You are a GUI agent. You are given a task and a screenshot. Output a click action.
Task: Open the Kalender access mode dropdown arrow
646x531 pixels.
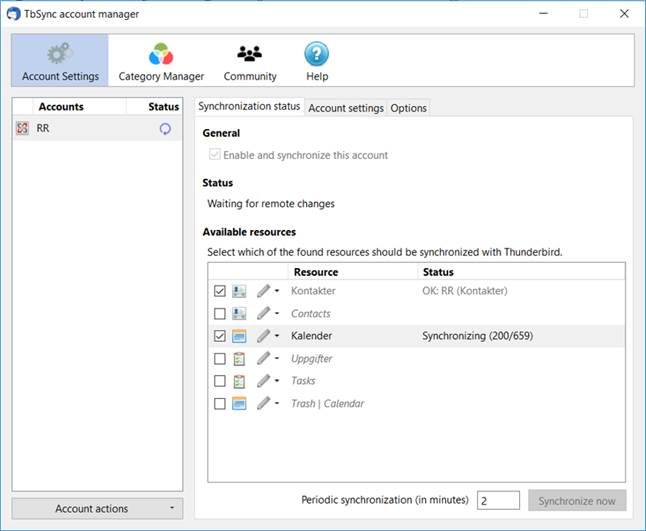click(277, 336)
